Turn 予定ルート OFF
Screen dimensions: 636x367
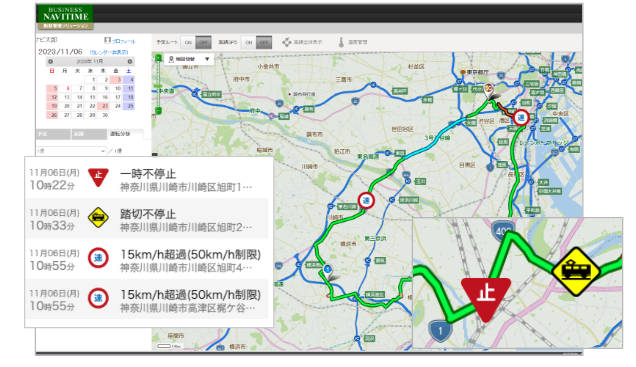pyautogui.click(x=203, y=42)
